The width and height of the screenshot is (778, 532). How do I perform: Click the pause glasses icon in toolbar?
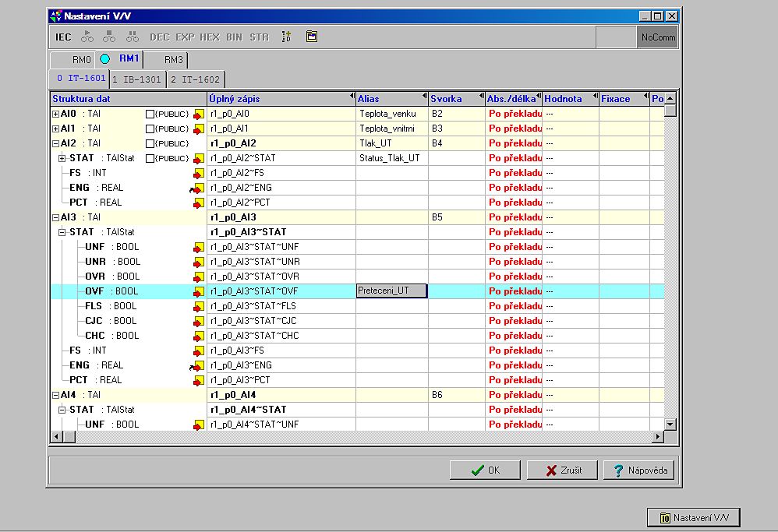pos(133,37)
